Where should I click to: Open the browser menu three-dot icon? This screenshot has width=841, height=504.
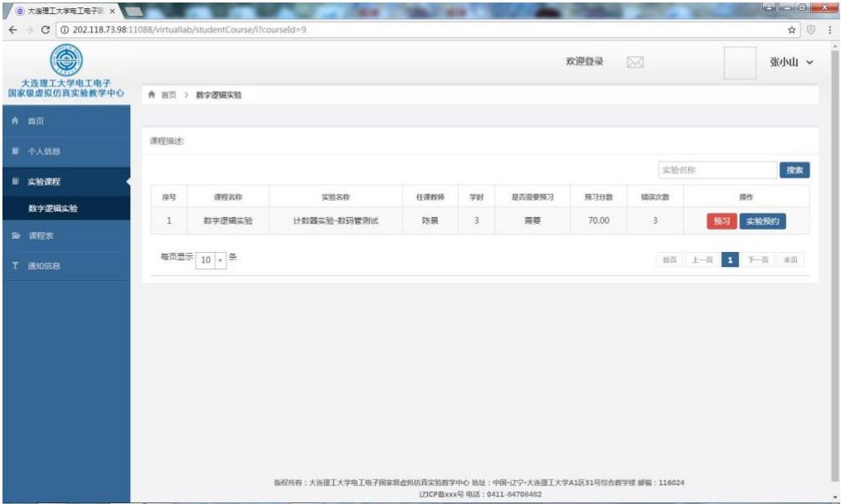(829, 31)
